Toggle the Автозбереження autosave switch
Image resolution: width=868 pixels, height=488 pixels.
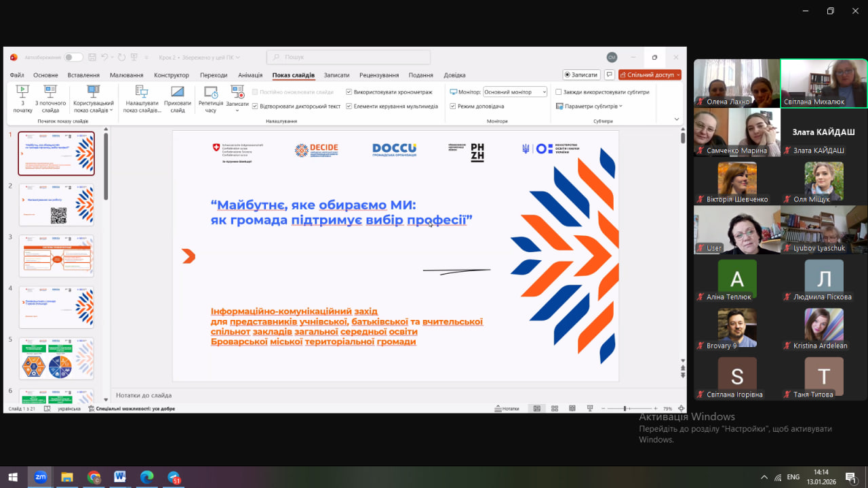[74, 58]
